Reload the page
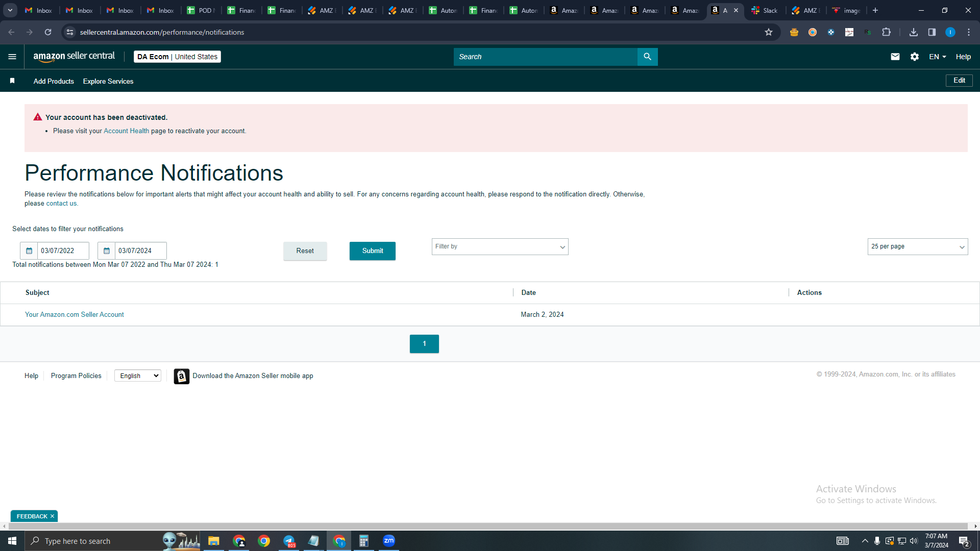This screenshot has width=980, height=551. coord(48,32)
